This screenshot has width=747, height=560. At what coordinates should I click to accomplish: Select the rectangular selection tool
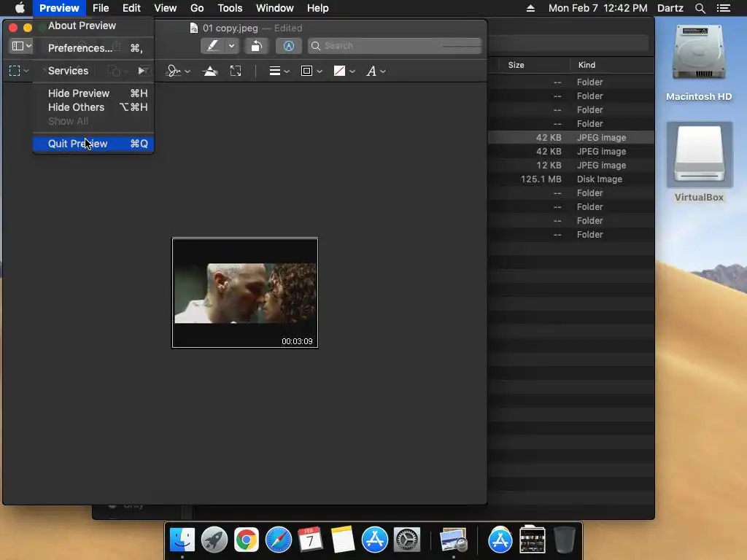coord(15,71)
